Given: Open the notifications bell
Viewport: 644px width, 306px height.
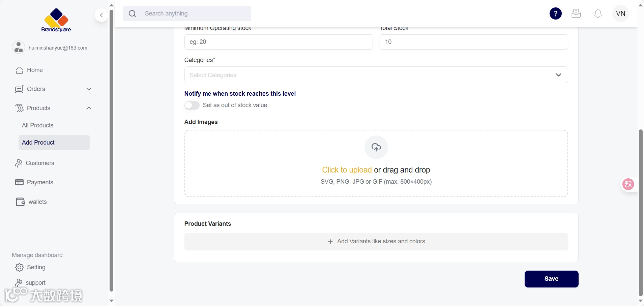Looking at the screenshot, I should click(598, 13).
